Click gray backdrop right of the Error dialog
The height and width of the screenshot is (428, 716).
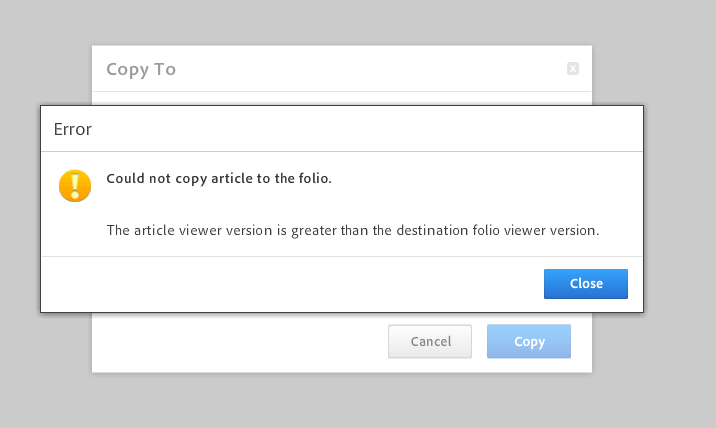[679, 209]
